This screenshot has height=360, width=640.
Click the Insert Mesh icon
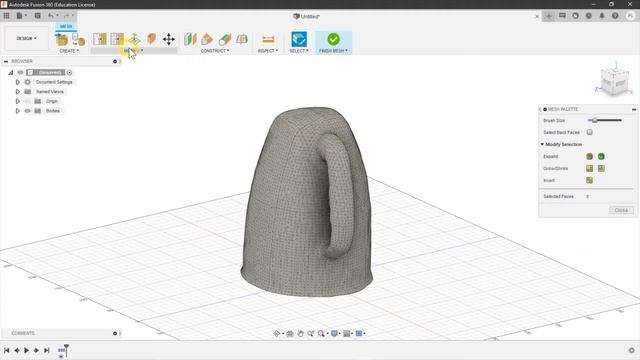(62, 40)
